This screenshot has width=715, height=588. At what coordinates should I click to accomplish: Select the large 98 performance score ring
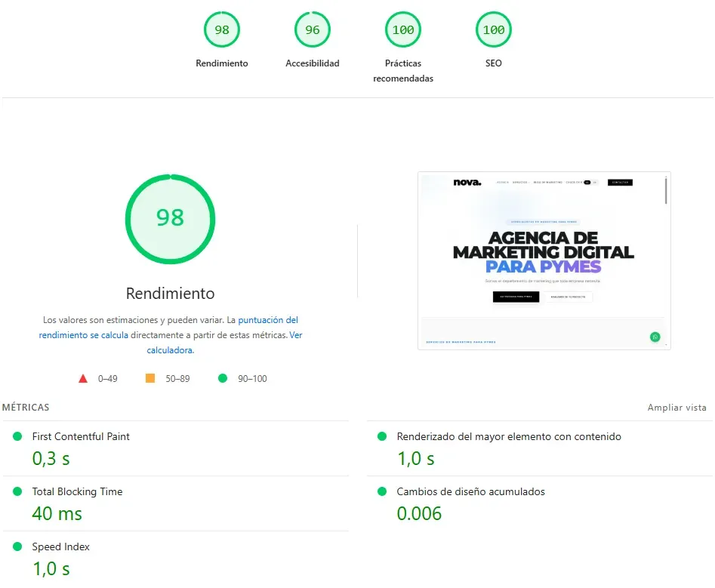click(x=170, y=219)
